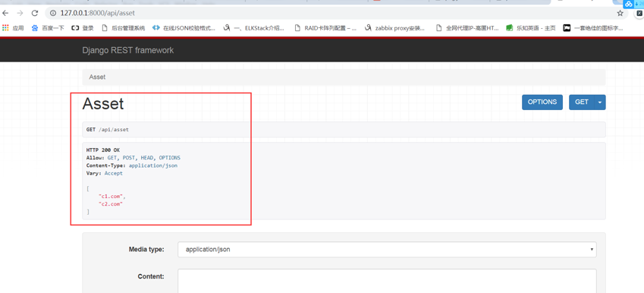Click the Asset breadcrumb

point(97,77)
